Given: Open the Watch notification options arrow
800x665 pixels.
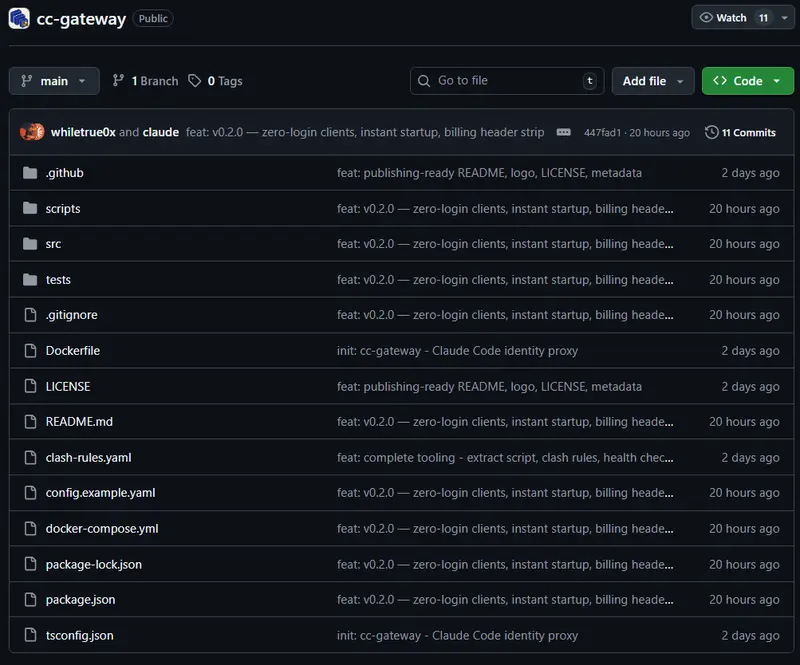Looking at the screenshot, I should [x=784, y=18].
